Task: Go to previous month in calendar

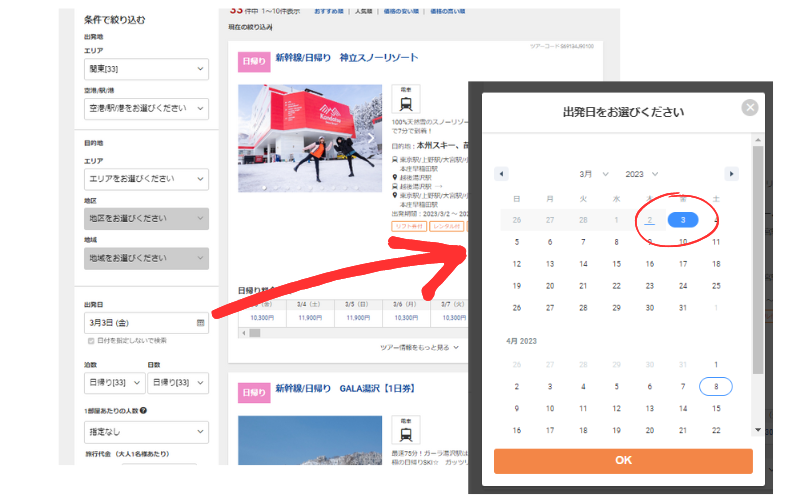Action: tap(501, 174)
